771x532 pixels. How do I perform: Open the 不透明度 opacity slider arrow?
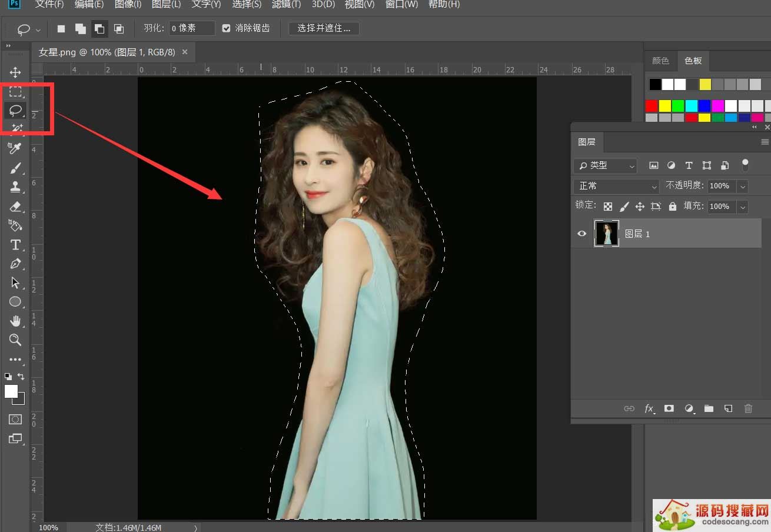tap(743, 186)
